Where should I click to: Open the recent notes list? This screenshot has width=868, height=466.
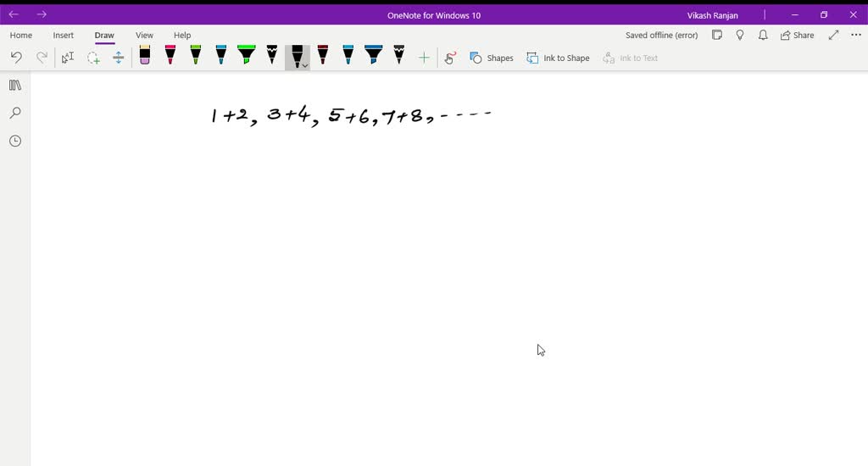[15, 141]
